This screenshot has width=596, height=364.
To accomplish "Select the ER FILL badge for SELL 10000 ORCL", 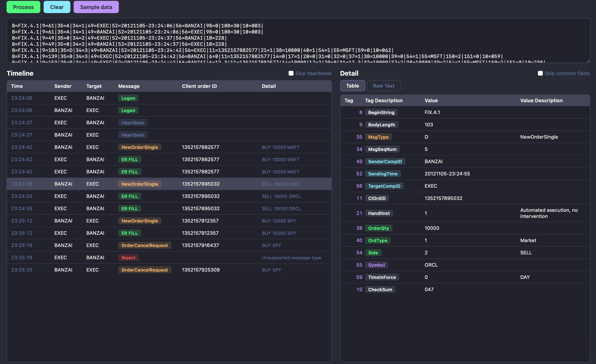I will pos(129,196).
